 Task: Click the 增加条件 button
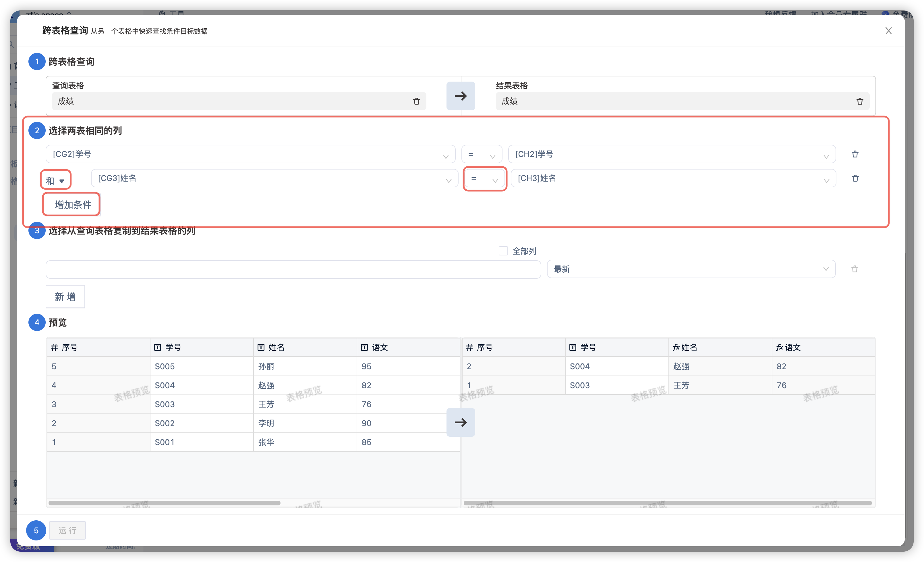73,205
